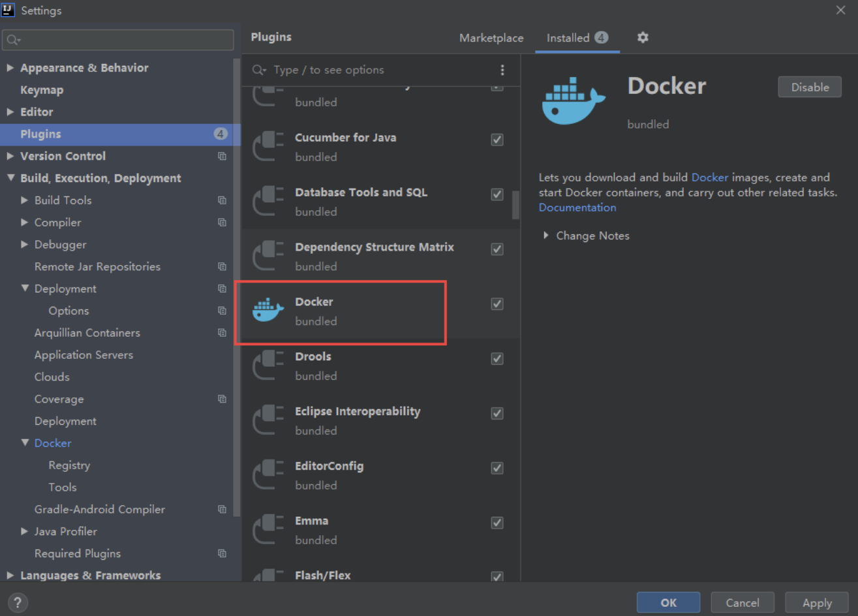
Task: Toggle the EditorConfig plugin checkbox
Action: click(x=497, y=468)
